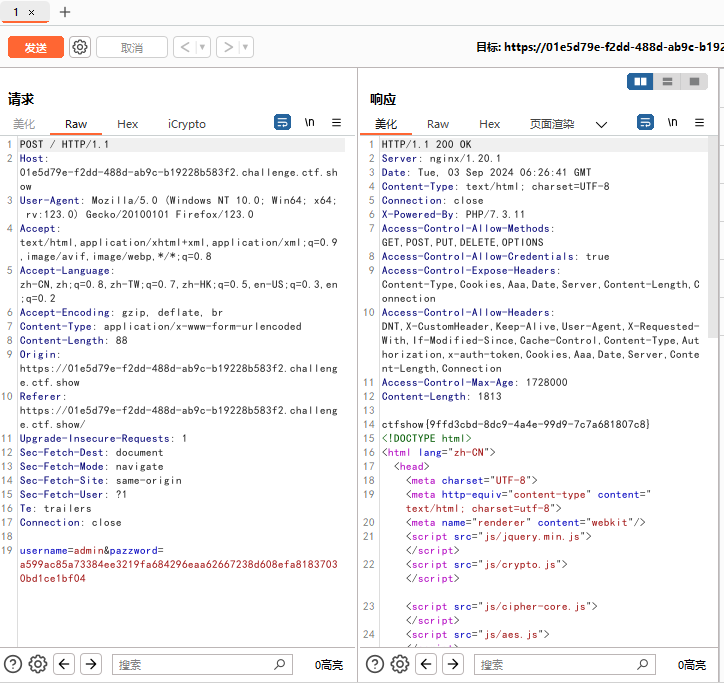The image size is (724, 683).
Task: Open help icon in response search bar
Action: [375, 664]
